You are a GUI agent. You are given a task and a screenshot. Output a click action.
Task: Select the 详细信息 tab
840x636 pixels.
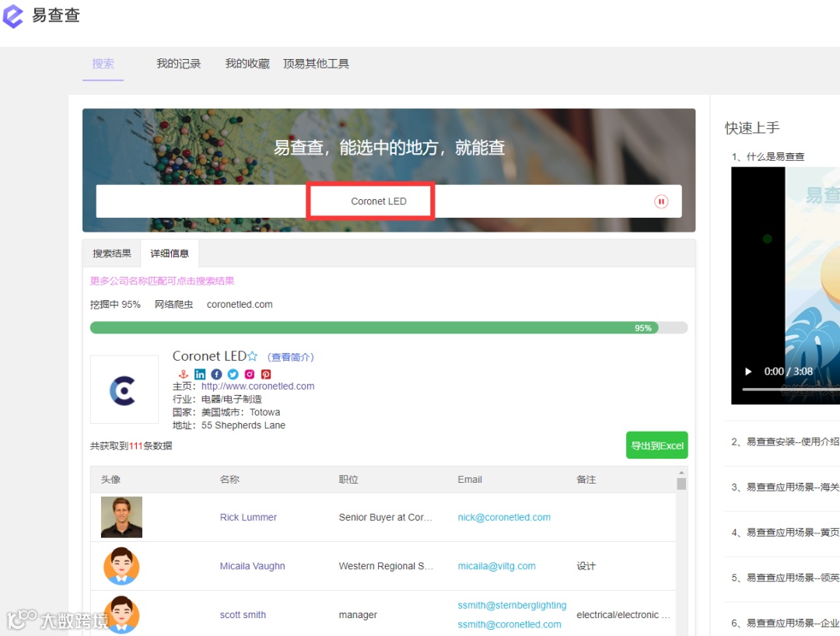(x=170, y=253)
